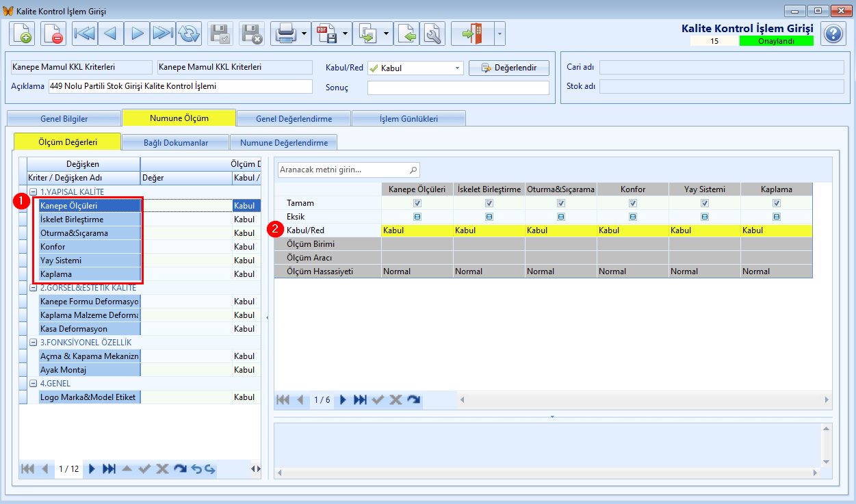Go to next row in the 1 / 12 navigator

tap(92, 468)
